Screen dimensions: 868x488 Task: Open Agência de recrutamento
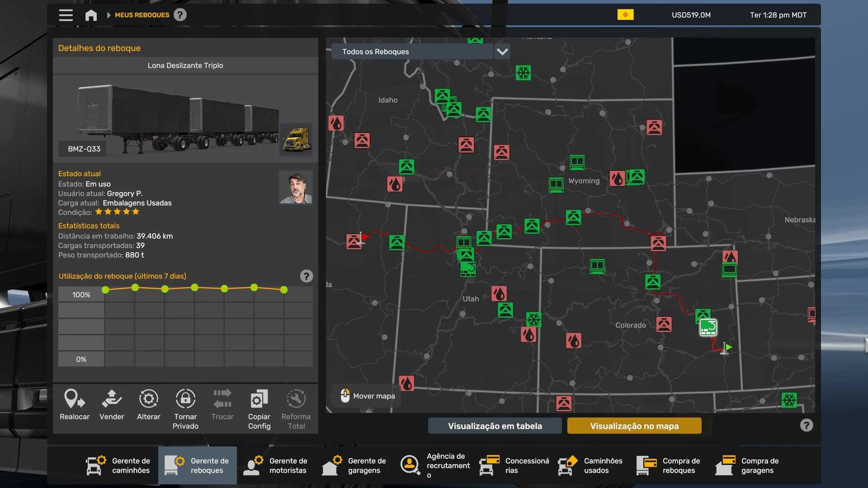pos(435,465)
